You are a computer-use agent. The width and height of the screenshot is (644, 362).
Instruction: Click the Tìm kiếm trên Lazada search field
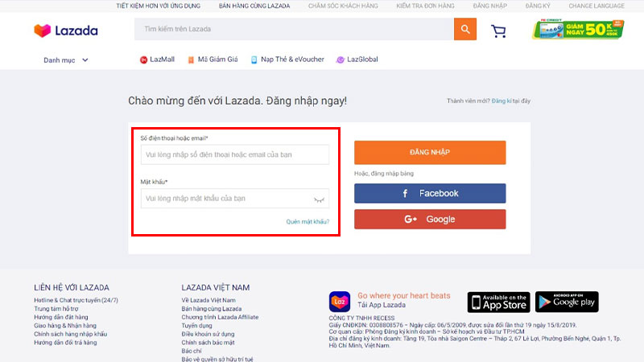point(294,29)
